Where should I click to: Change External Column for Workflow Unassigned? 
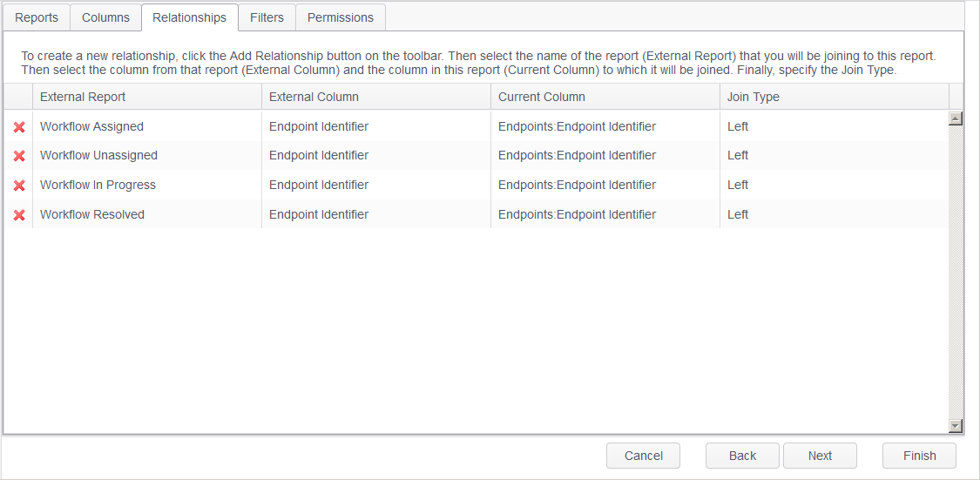(x=375, y=156)
